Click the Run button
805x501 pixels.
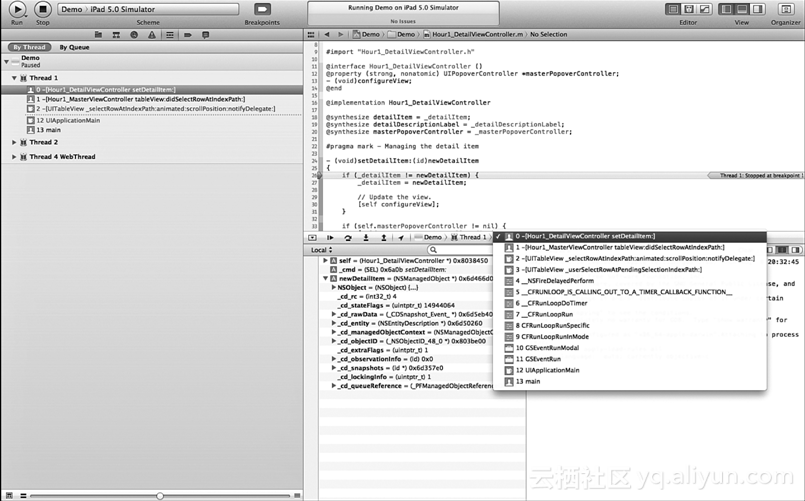pyautogui.click(x=17, y=9)
